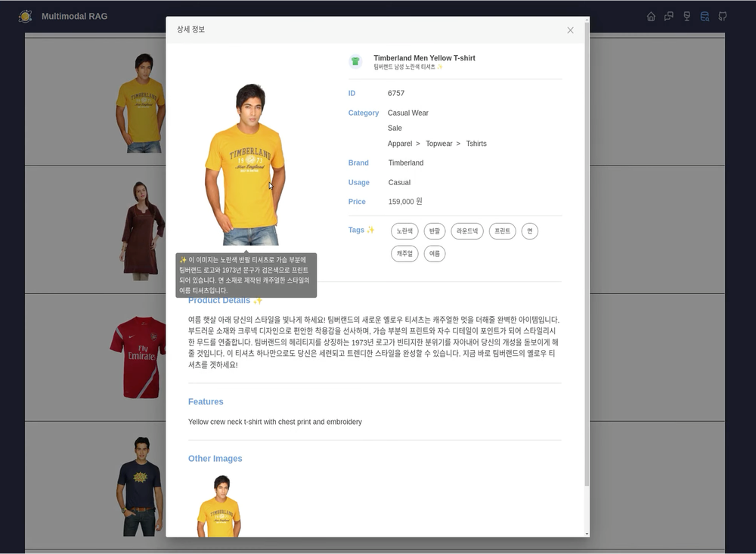756x554 pixels.
Task: Open the red Fly Emirates jersey product
Action: pos(138,357)
